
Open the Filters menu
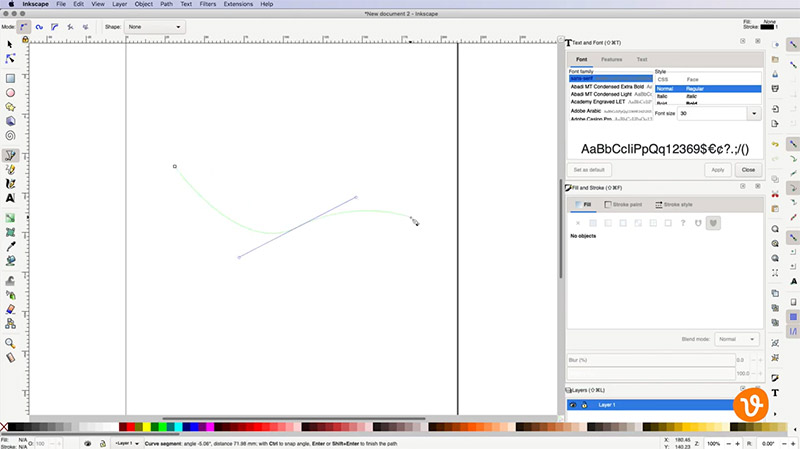tap(208, 4)
